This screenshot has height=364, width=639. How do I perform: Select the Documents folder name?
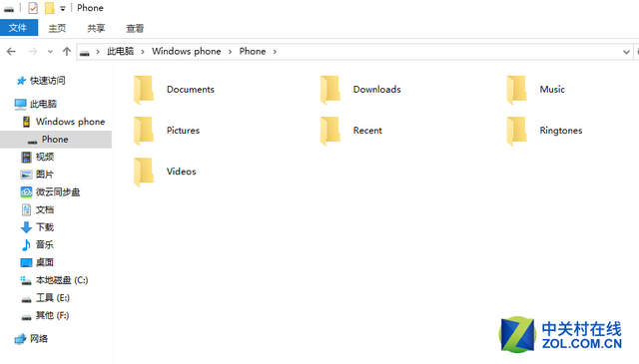click(191, 89)
